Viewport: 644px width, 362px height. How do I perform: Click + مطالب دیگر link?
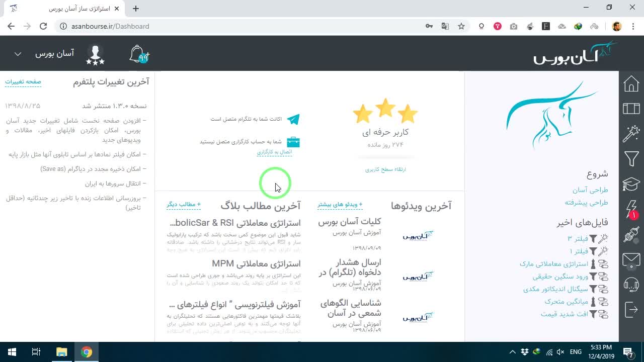coord(184,205)
